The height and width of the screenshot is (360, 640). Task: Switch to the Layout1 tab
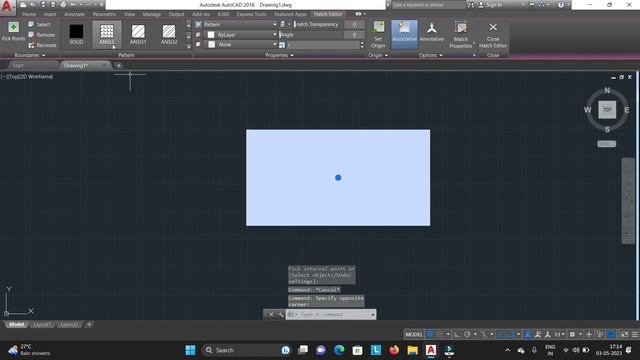(x=42, y=324)
